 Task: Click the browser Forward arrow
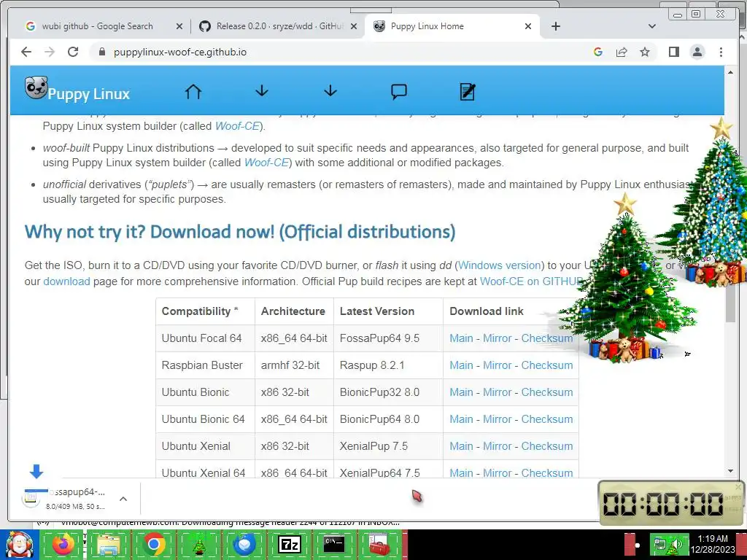[50, 52]
